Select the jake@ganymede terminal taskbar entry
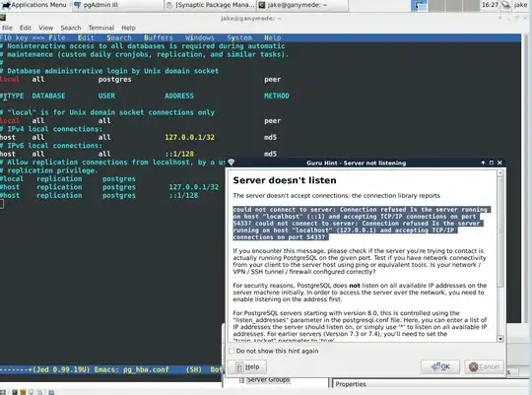The height and width of the screenshot is (395, 532). (302, 5)
